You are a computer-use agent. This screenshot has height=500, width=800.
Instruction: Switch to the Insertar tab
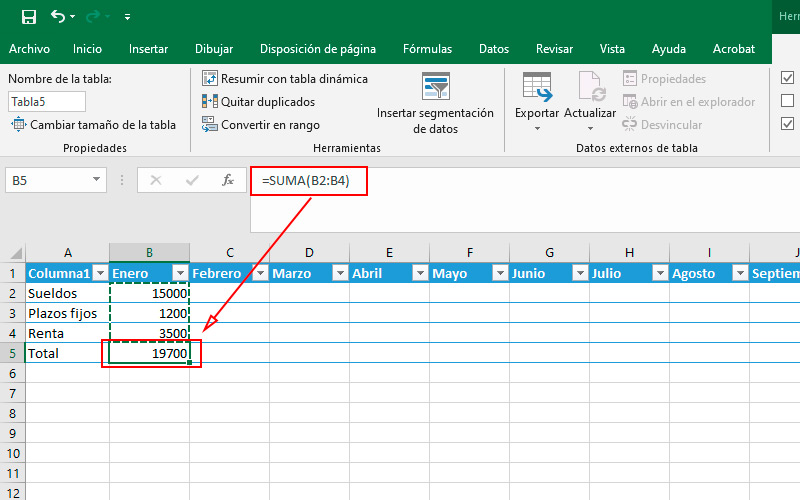[x=148, y=48]
